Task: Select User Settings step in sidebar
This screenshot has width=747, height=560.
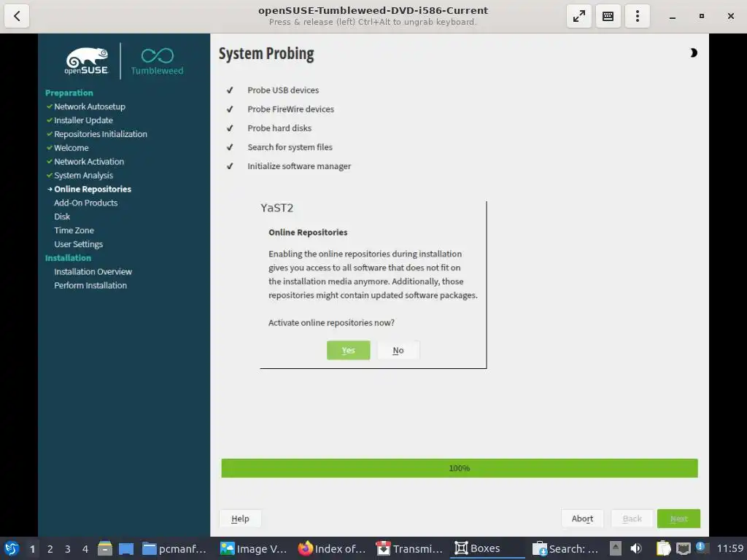Action: point(79,244)
